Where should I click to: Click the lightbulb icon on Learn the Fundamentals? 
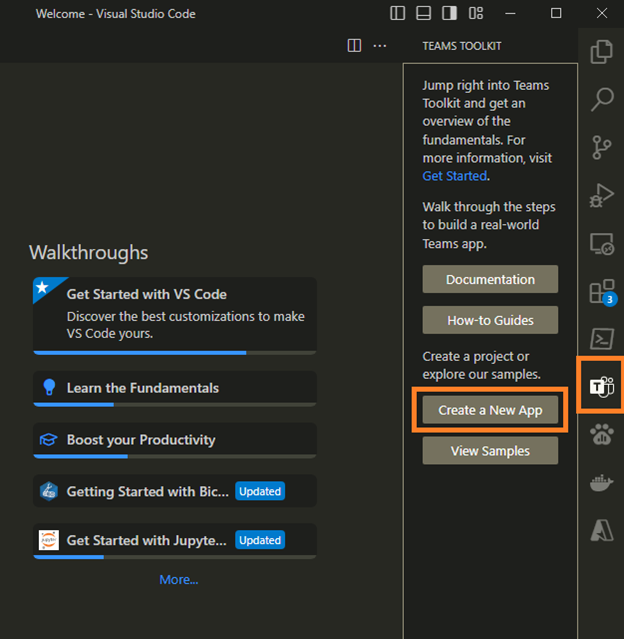(x=49, y=387)
